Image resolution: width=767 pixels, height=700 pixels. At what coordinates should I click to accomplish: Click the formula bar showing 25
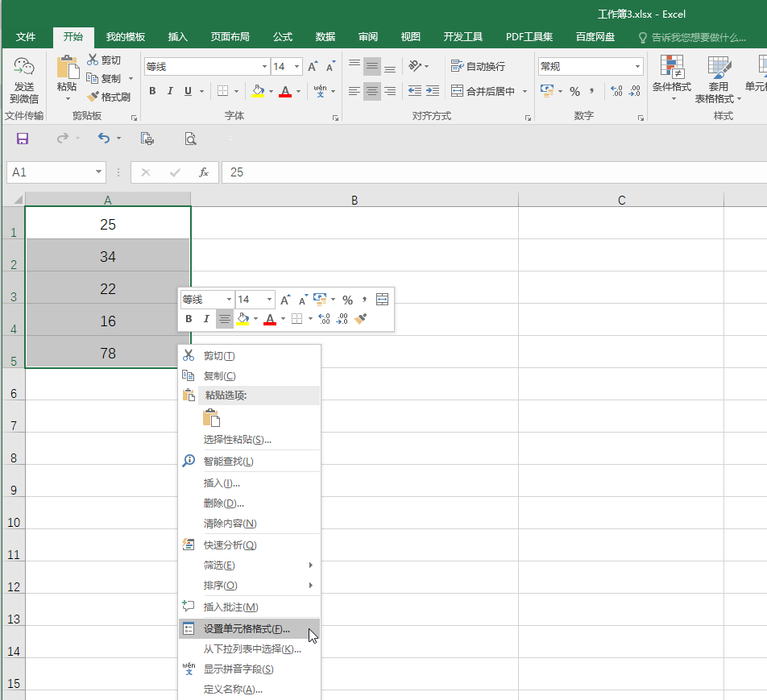(x=494, y=172)
